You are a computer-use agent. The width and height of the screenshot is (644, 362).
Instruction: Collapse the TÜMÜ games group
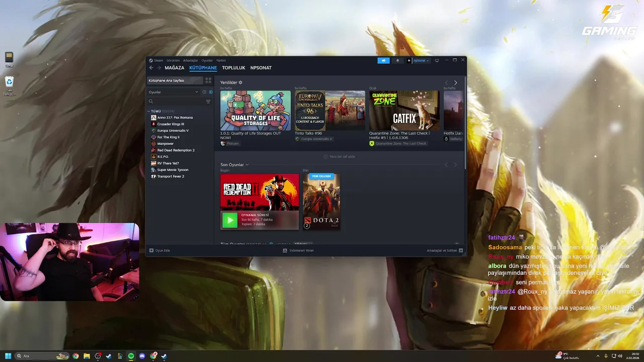(x=149, y=111)
